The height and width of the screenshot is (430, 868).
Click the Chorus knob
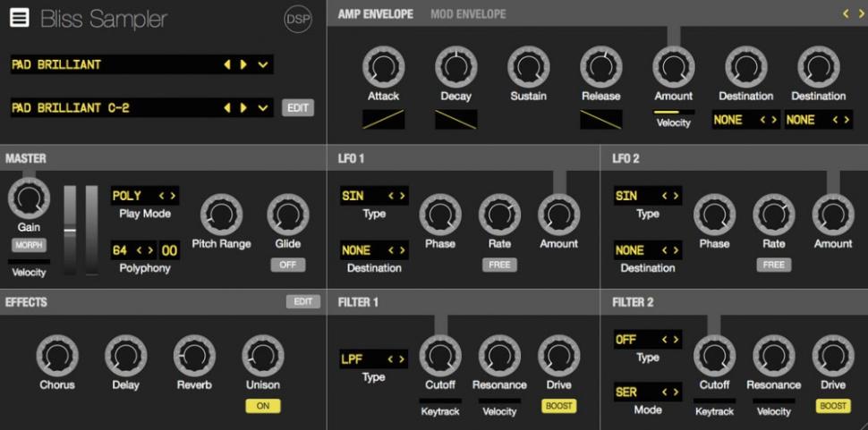click(x=57, y=356)
